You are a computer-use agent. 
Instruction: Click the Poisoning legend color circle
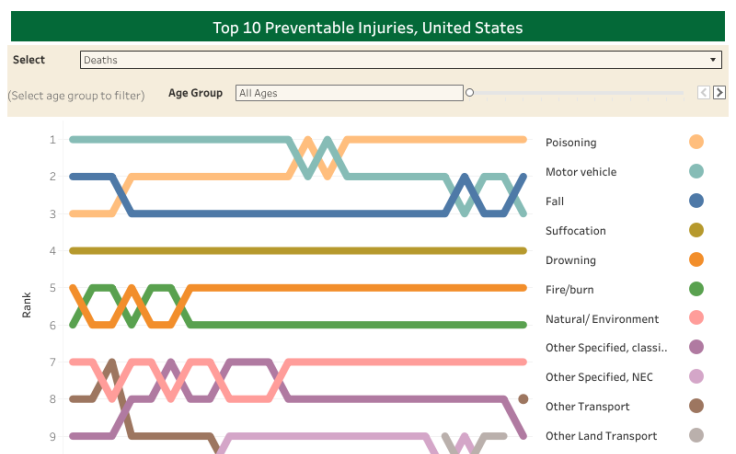[x=696, y=142]
